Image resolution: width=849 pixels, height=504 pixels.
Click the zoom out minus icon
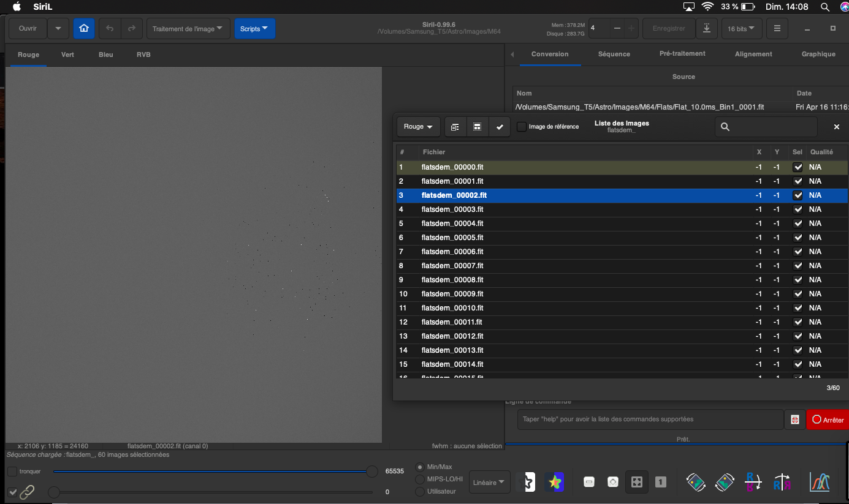(589, 482)
